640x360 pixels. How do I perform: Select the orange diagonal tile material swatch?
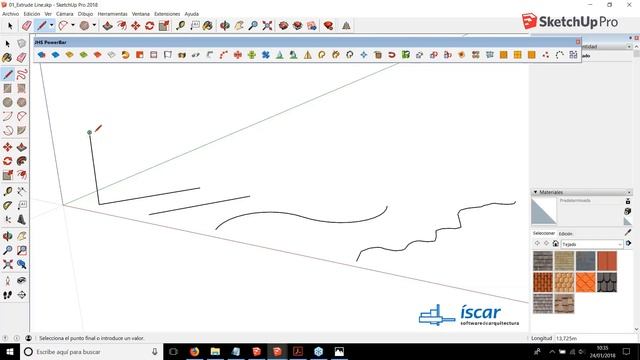pyautogui.click(x=585, y=282)
